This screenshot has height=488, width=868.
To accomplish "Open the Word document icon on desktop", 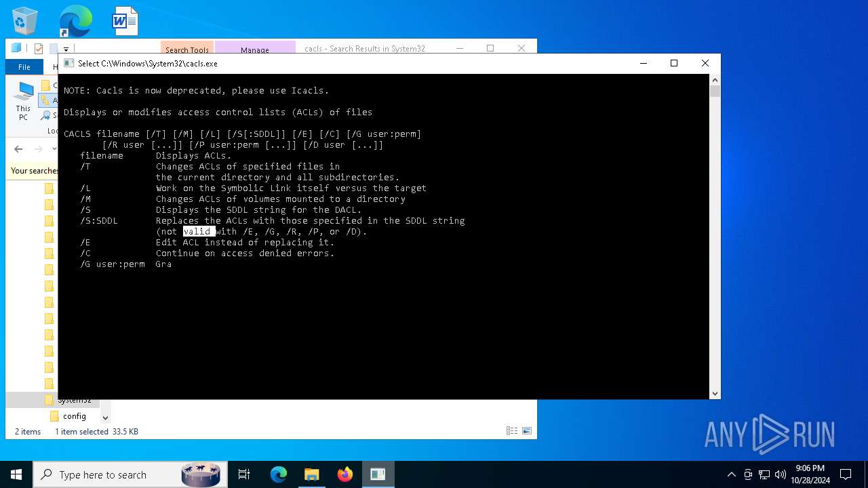I will click(125, 21).
